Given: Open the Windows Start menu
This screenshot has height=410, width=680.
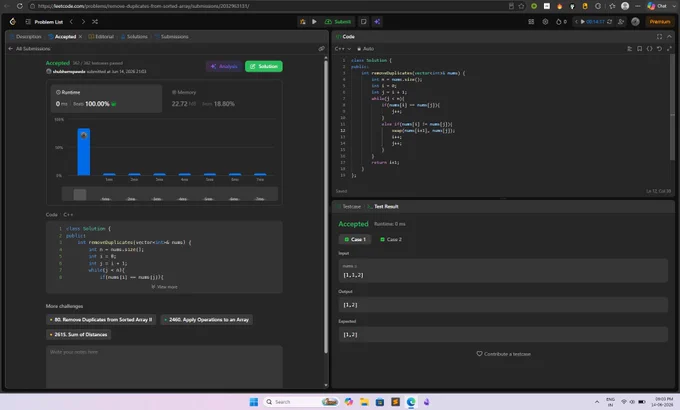Looking at the screenshot, I should point(254,402).
